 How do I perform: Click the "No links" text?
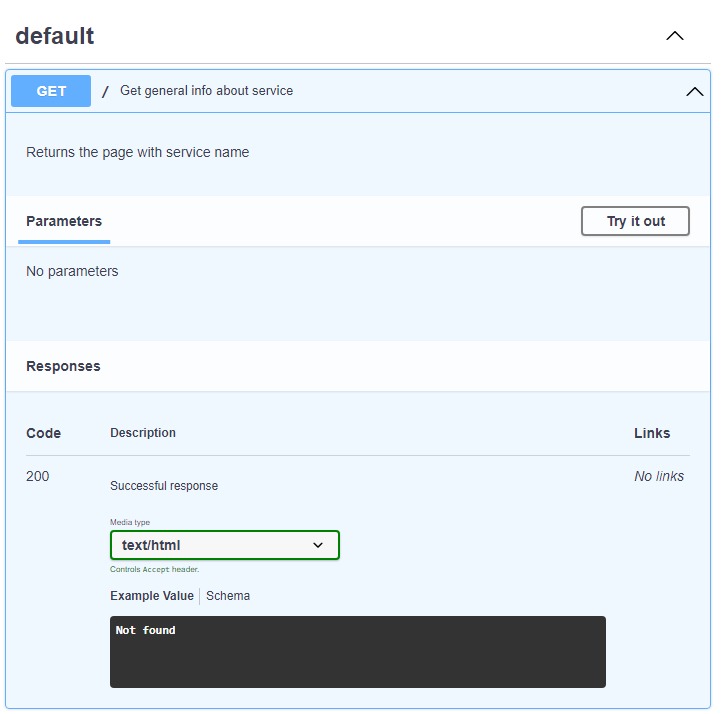[x=659, y=476]
